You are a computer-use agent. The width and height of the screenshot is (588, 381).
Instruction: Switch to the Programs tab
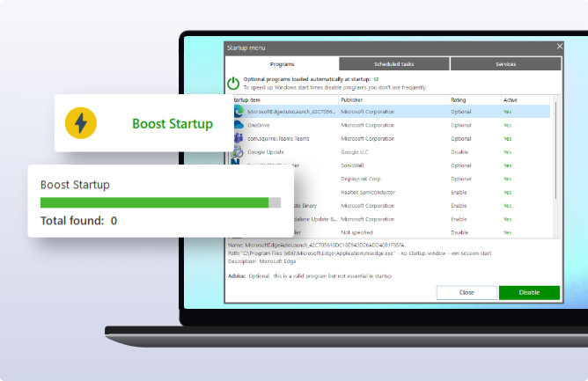click(282, 64)
